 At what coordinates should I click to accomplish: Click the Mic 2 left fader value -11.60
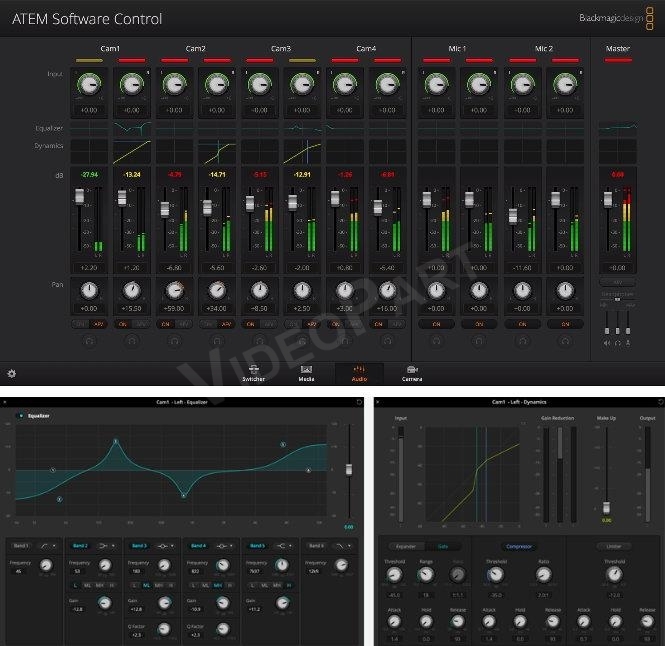[x=522, y=268]
